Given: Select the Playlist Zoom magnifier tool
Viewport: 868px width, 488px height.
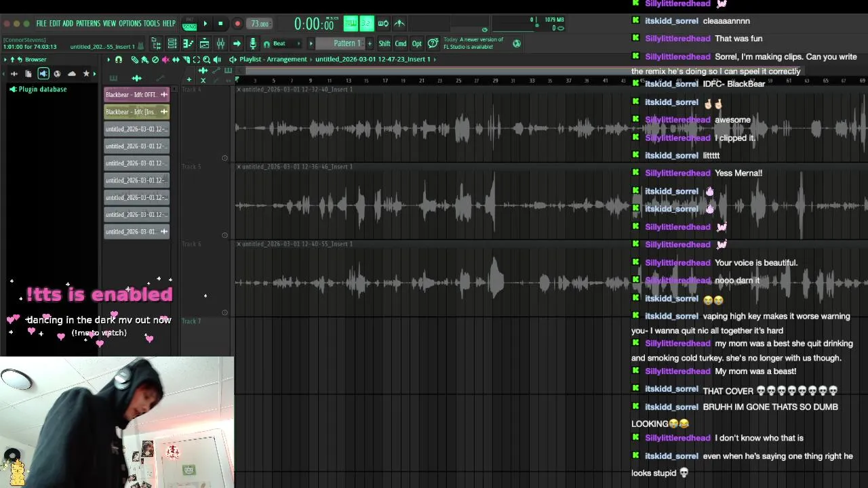Looking at the screenshot, I should (x=207, y=60).
